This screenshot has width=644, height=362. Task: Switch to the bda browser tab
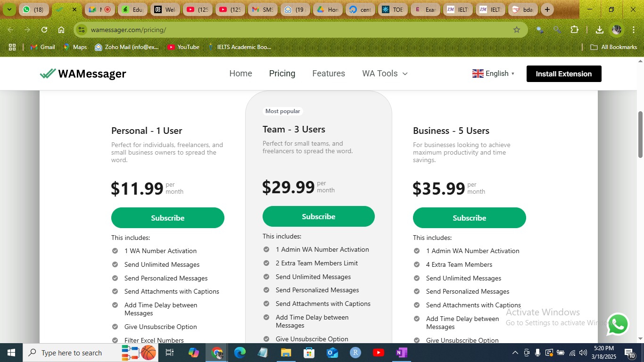[522, 9]
